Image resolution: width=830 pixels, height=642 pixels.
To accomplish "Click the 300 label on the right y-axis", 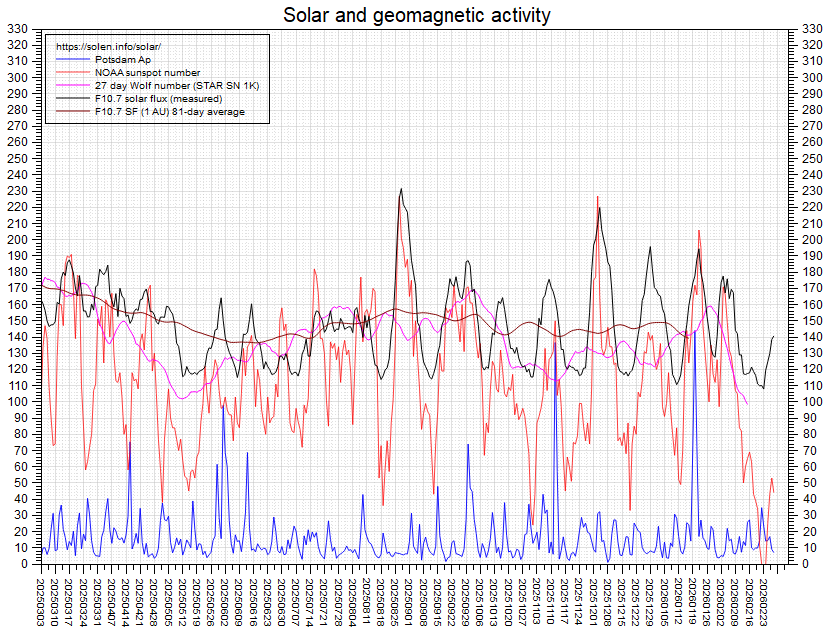I will tap(813, 77).
